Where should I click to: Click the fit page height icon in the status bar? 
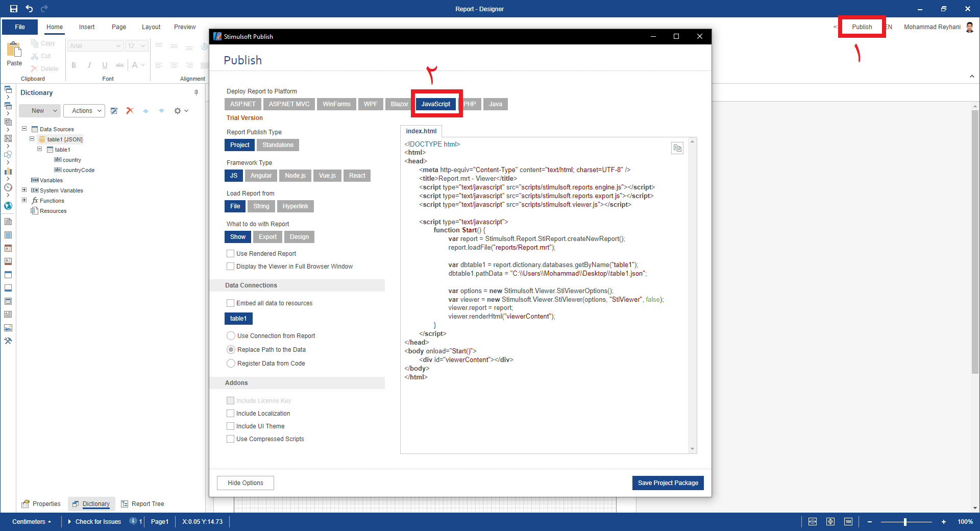point(830,522)
